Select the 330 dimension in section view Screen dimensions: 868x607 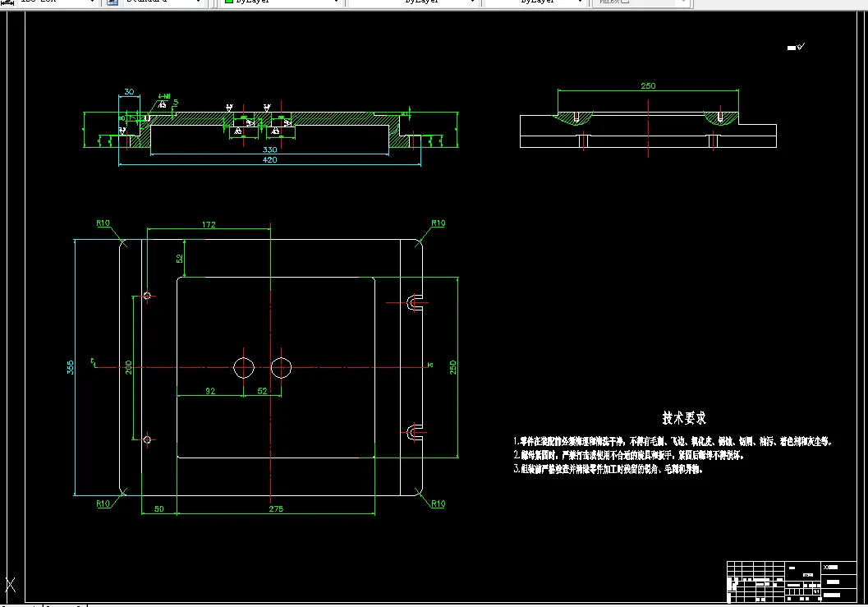point(269,149)
